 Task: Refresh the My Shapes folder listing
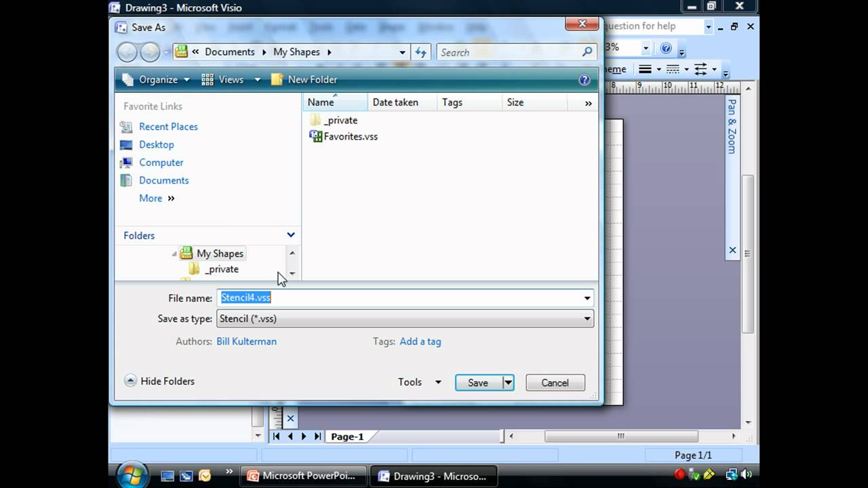coord(420,52)
